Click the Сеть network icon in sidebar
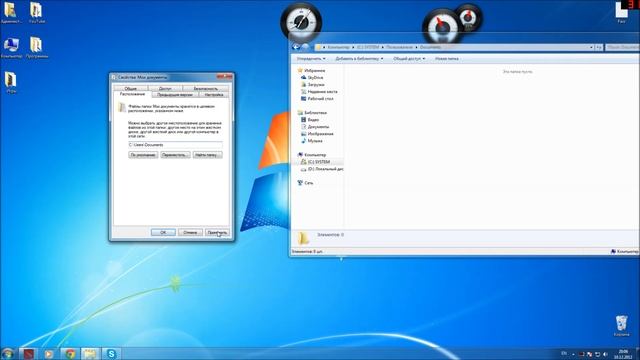The image size is (640, 360). point(300,183)
